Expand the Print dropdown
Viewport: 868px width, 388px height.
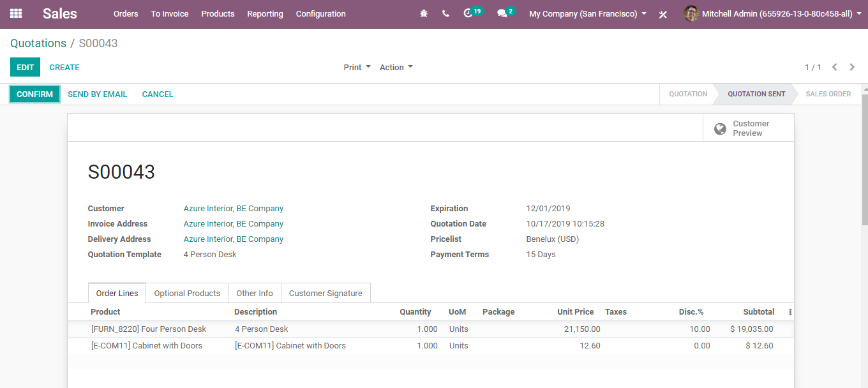(357, 67)
